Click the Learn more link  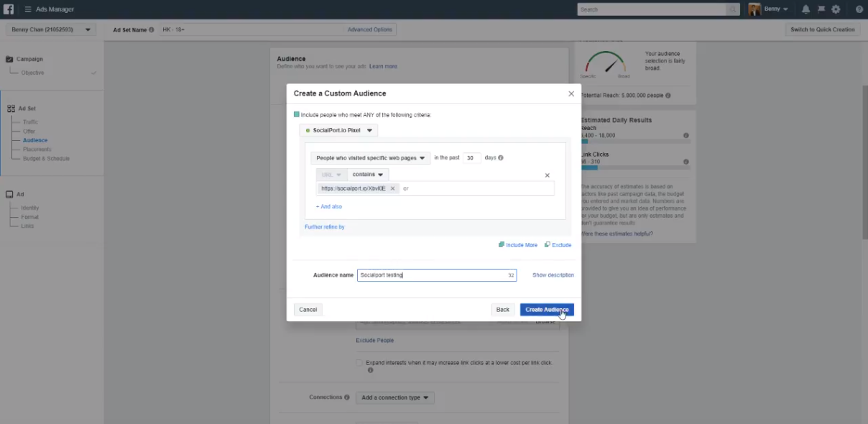tap(383, 67)
